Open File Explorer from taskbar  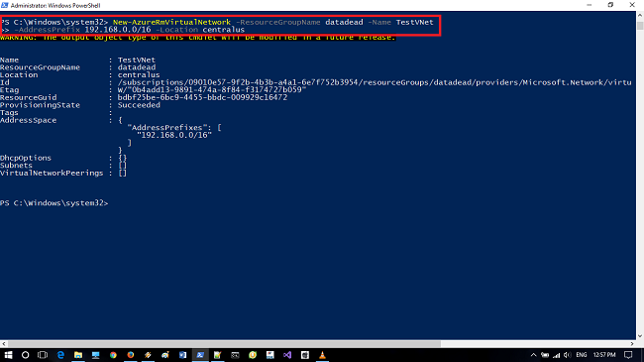coord(78,355)
